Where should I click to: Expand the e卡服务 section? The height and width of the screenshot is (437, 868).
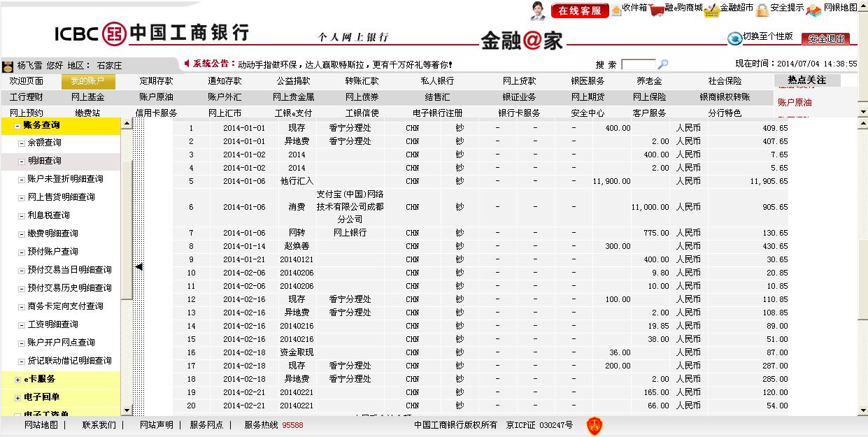point(17,380)
